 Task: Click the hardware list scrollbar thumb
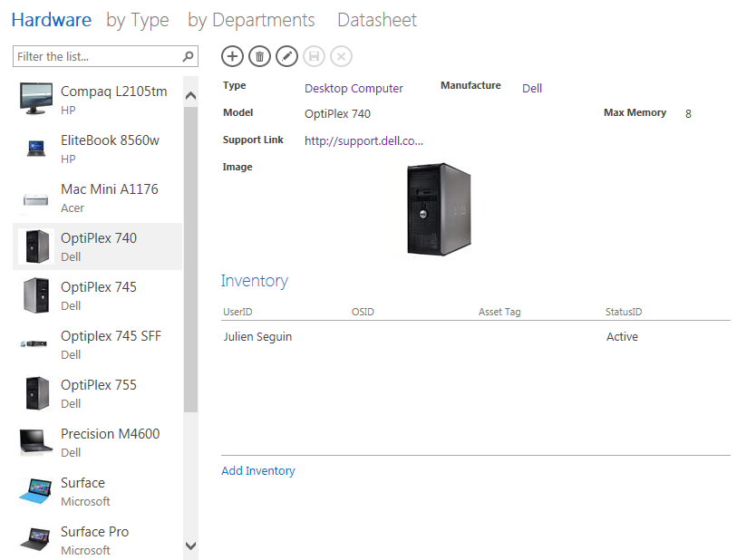click(x=190, y=259)
